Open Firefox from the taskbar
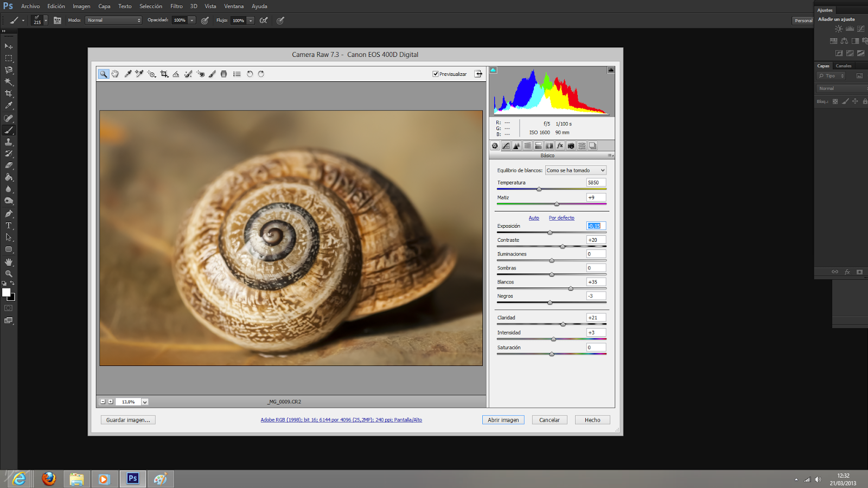The width and height of the screenshot is (868, 488). click(49, 479)
